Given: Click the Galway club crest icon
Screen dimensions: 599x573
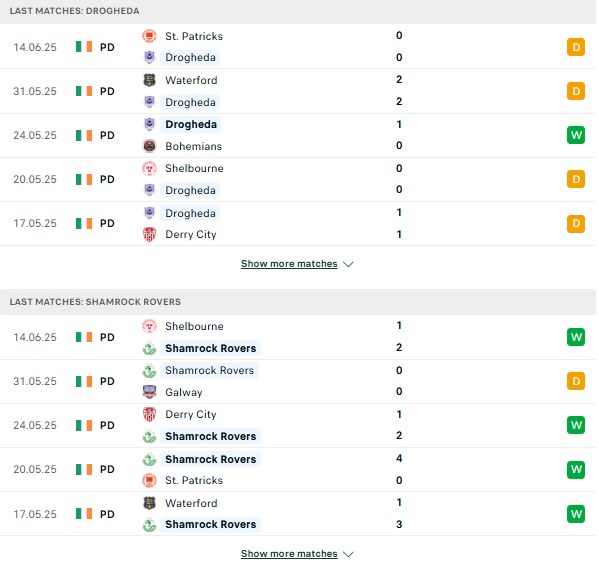Looking at the screenshot, I should point(149,392).
